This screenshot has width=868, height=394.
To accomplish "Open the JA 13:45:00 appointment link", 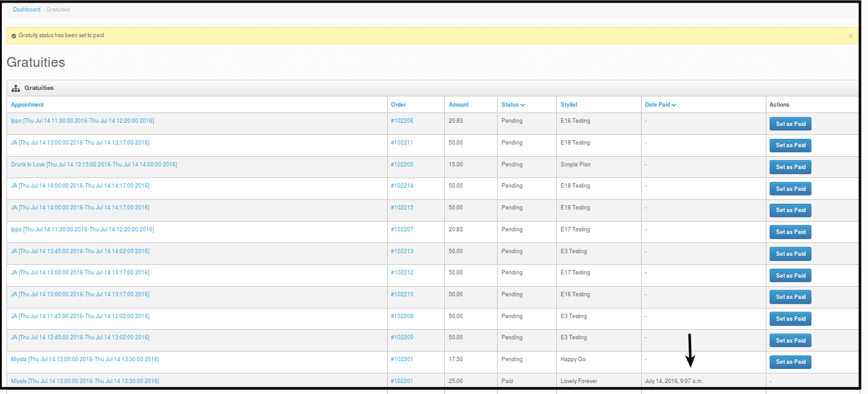I will click(80, 251).
